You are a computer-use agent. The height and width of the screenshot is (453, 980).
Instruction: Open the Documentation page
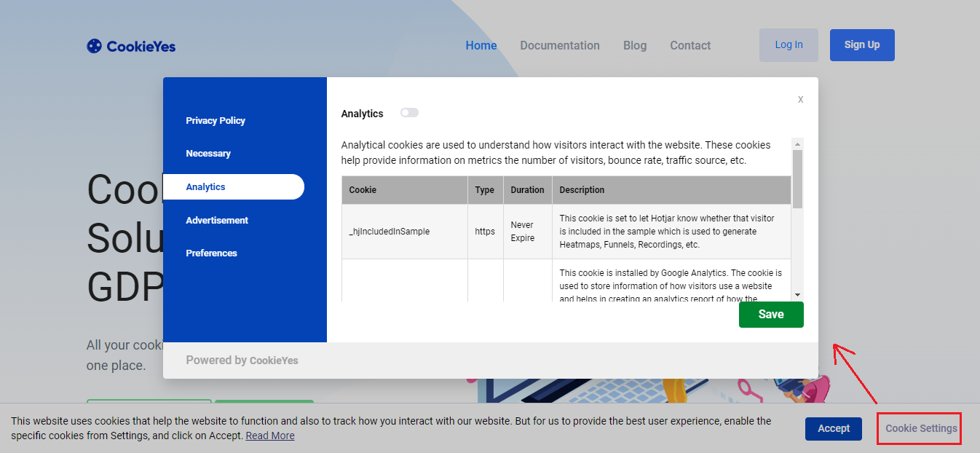(560, 45)
